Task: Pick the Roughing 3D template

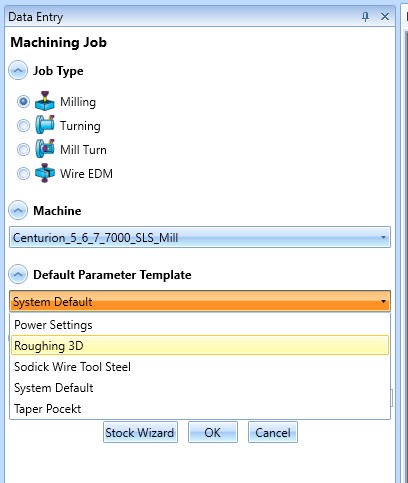Action: 200,345
